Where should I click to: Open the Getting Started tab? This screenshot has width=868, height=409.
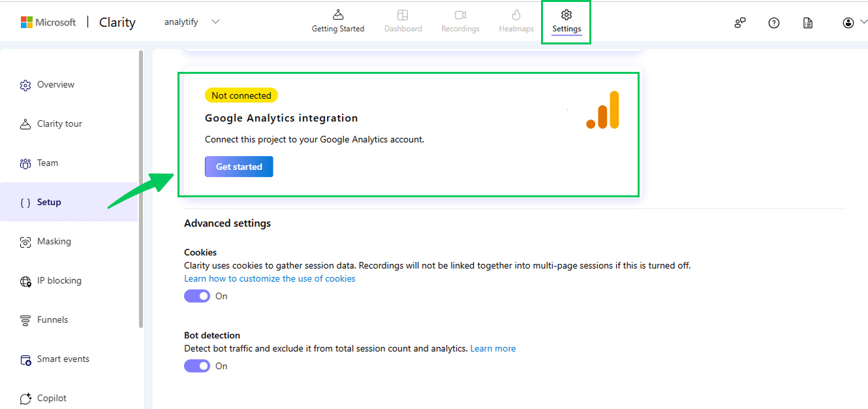(x=338, y=22)
